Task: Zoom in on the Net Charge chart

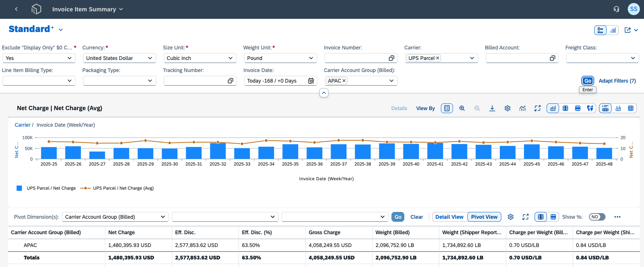Action: pyautogui.click(x=462, y=108)
